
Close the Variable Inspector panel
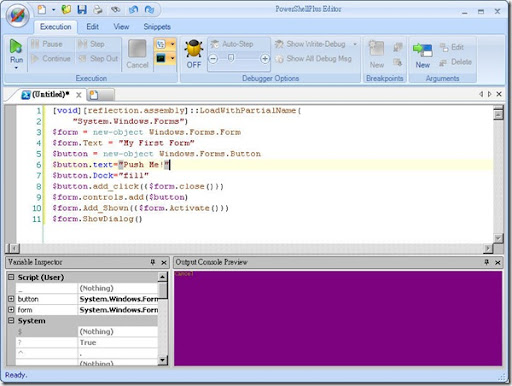164,263
